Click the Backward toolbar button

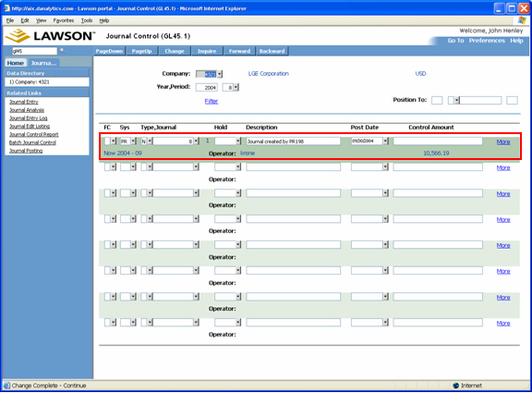pos(272,51)
